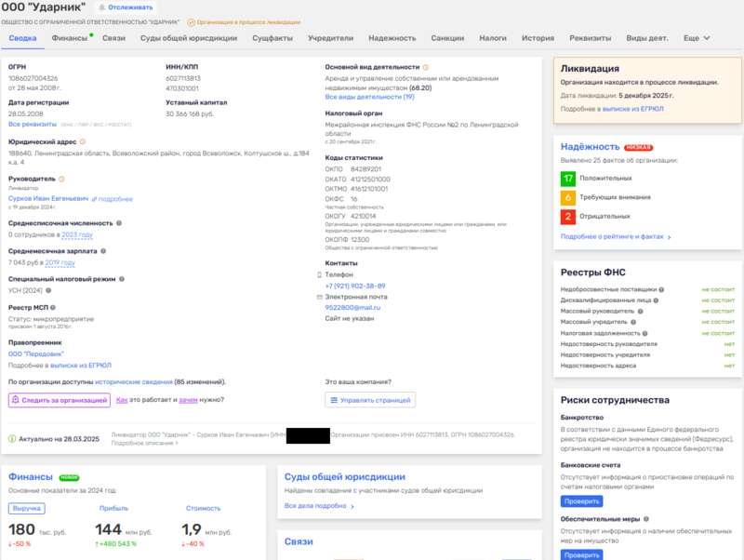Open the Связи tab
Image resolution: width=744 pixels, height=560 pixels.
[113, 38]
